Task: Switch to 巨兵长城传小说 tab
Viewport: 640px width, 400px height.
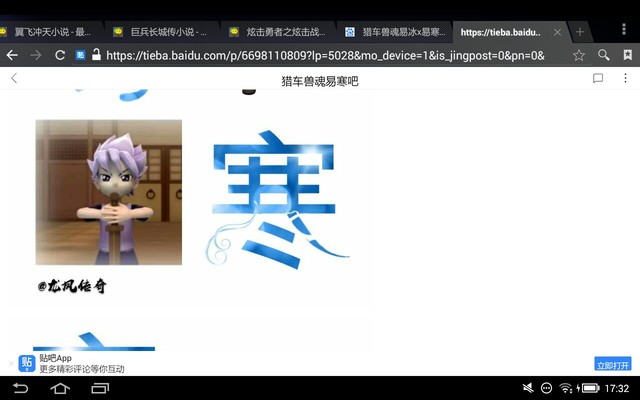Action: click(x=162, y=32)
